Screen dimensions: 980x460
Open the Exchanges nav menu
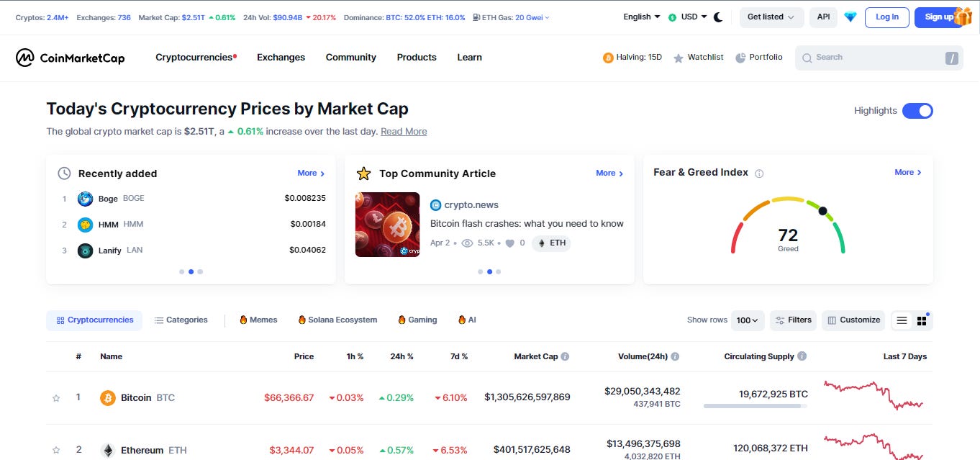point(281,58)
